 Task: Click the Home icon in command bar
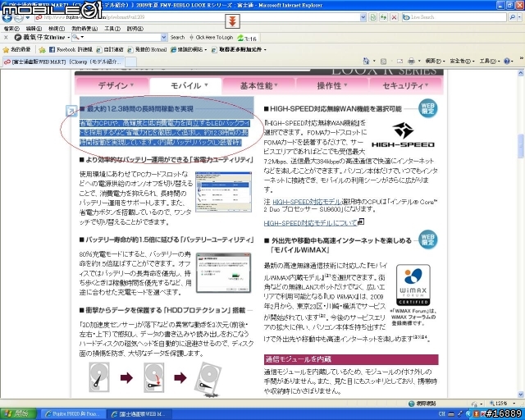pyautogui.click(x=366, y=61)
